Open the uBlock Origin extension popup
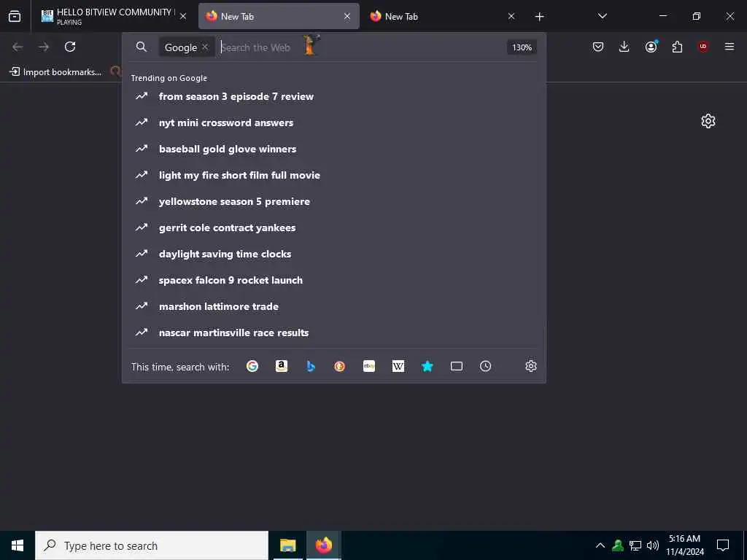This screenshot has height=560, width=747. pos(703,47)
